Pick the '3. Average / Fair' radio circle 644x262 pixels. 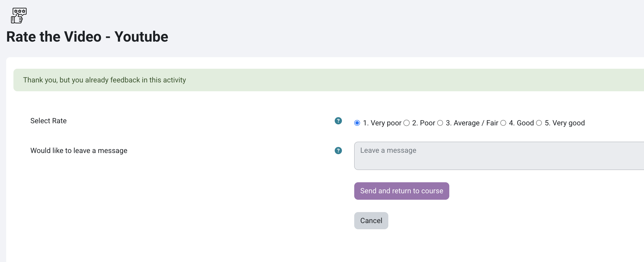pyautogui.click(x=440, y=123)
